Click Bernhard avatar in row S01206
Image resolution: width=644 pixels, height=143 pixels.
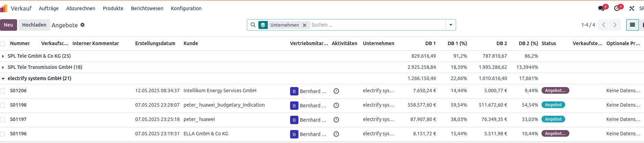click(294, 91)
